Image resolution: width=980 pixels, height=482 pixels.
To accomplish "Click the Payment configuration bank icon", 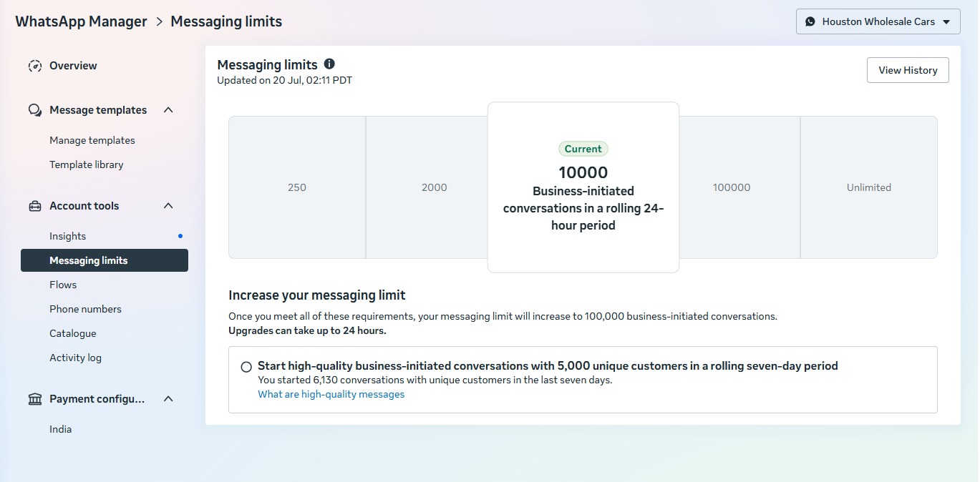I will 35,399.
